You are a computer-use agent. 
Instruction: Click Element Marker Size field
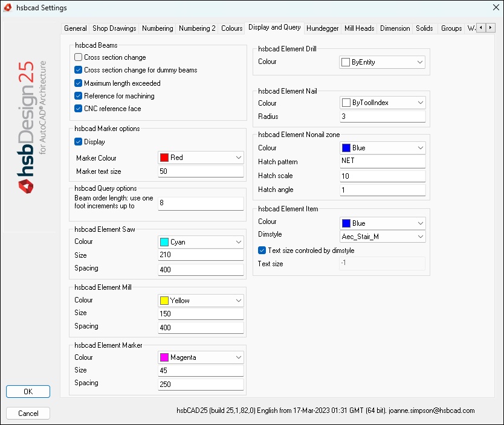[x=201, y=371]
